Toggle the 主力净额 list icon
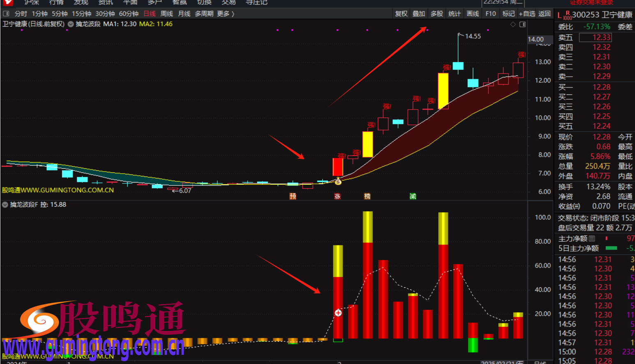 click(x=592, y=238)
